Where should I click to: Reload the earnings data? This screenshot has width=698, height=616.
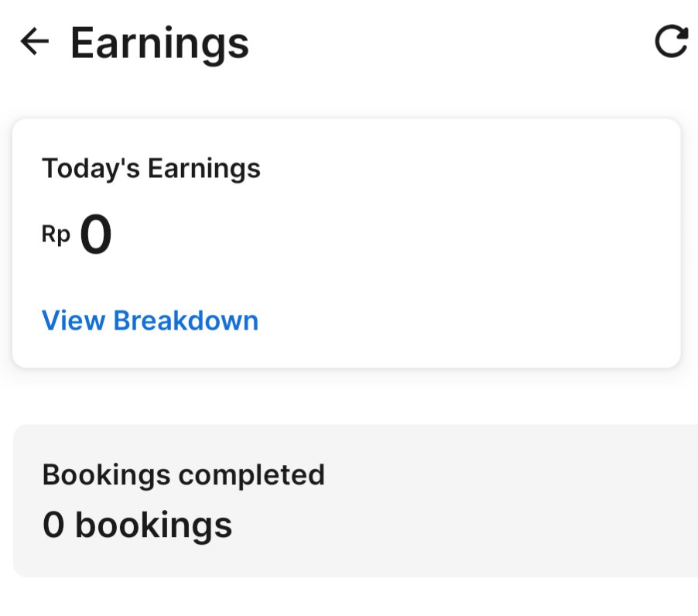tap(672, 41)
